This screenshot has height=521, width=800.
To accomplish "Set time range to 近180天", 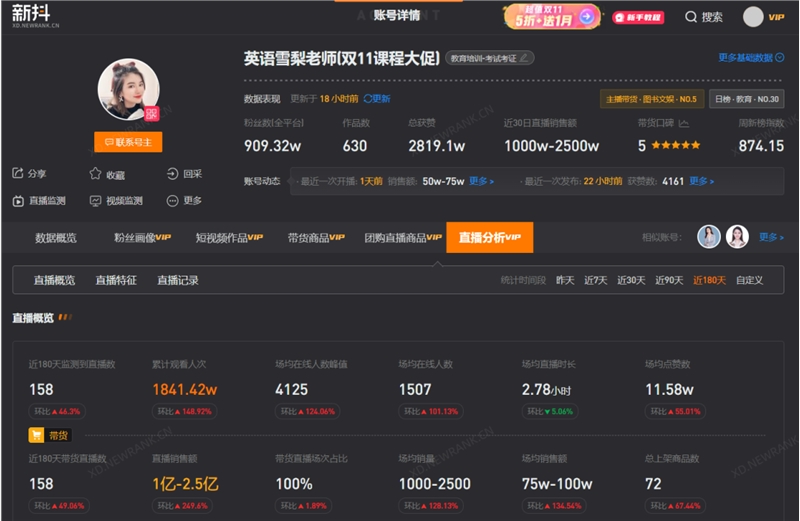I will point(709,280).
